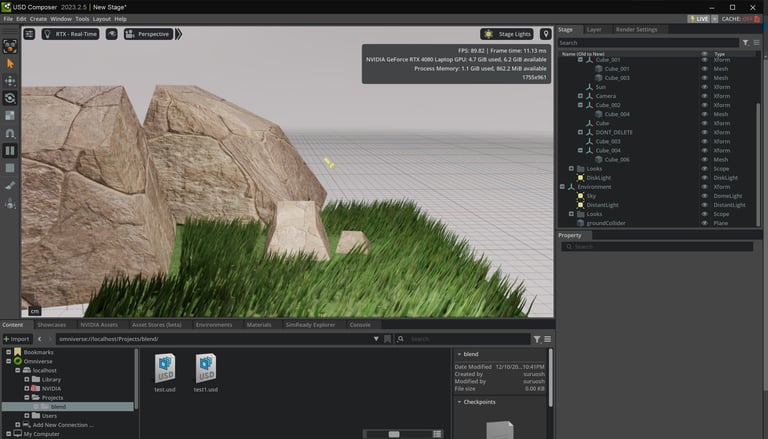Toggle visibility of the Camera prim
Screen dimensions: 768x439
coord(704,96)
